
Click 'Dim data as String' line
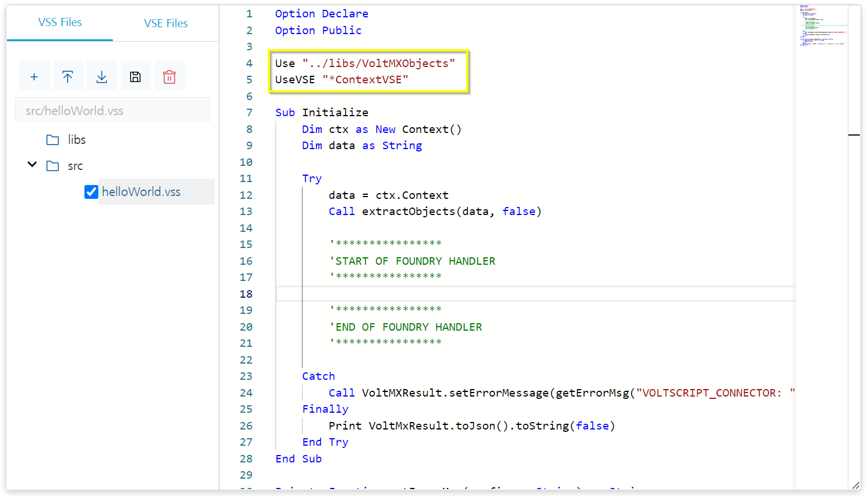pos(362,146)
